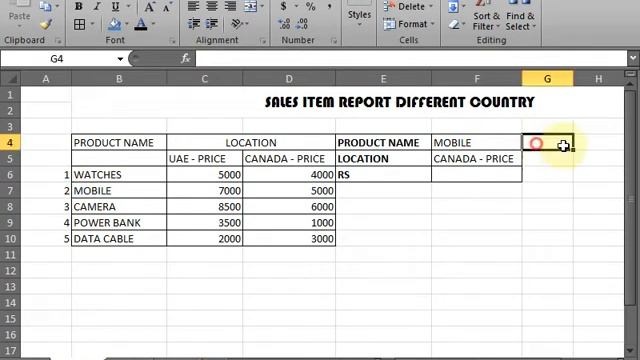Apply Comma Style
This screenshot has width=640, height=360.
(x=329, y=6)
